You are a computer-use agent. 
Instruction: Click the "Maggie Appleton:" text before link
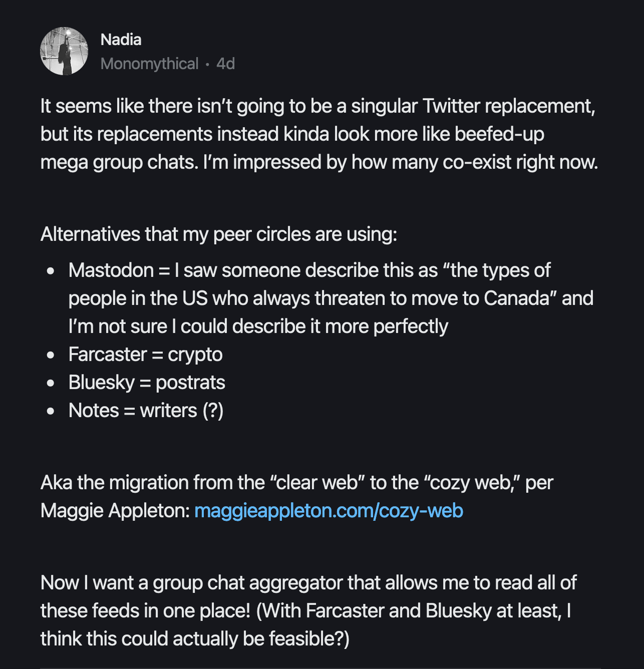click(115, 511)
